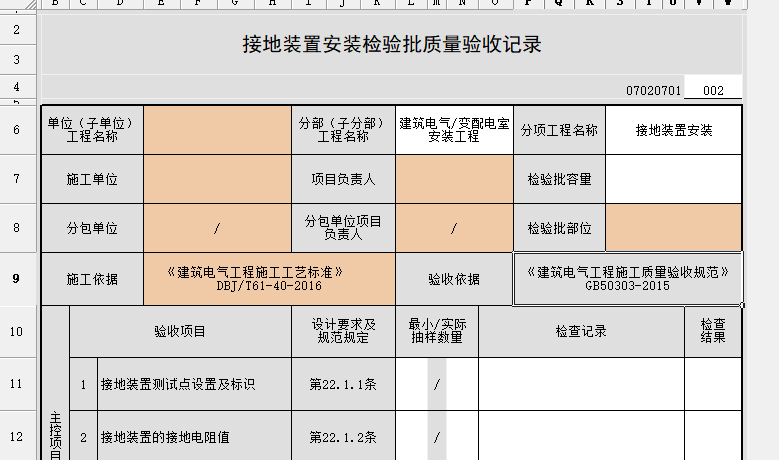
Task: Select the cell with GB50303-2015 specification
Action: click(628, 279)
